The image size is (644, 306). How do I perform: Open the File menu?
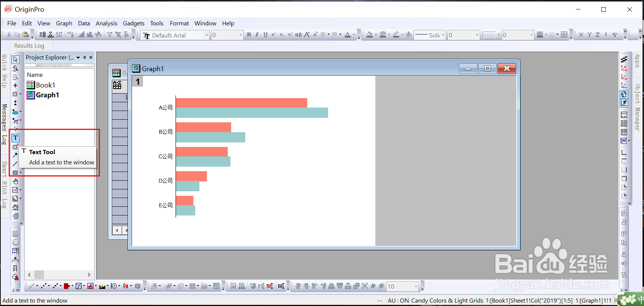12,23
